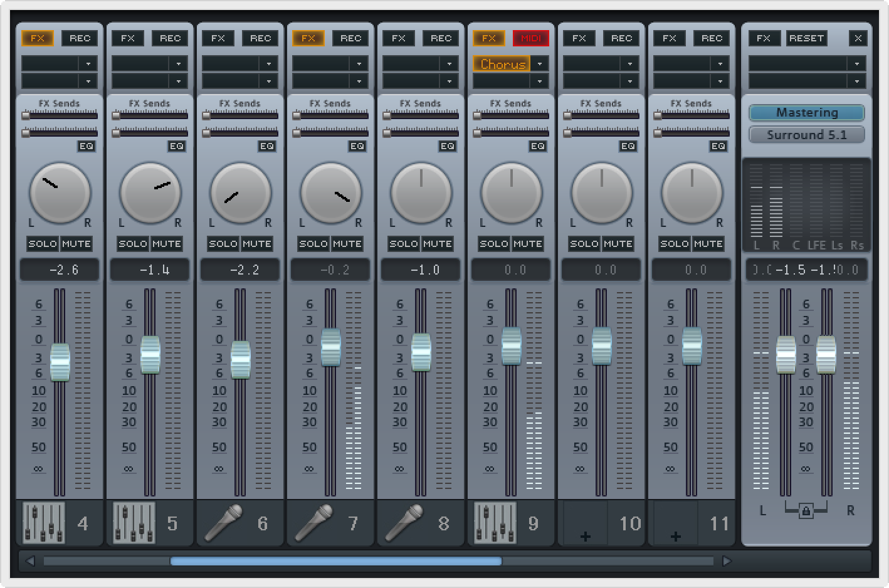Screen dimensions: 889x588
Task: Expand the first master effect slot dropdown
Action: coord(857,64)
